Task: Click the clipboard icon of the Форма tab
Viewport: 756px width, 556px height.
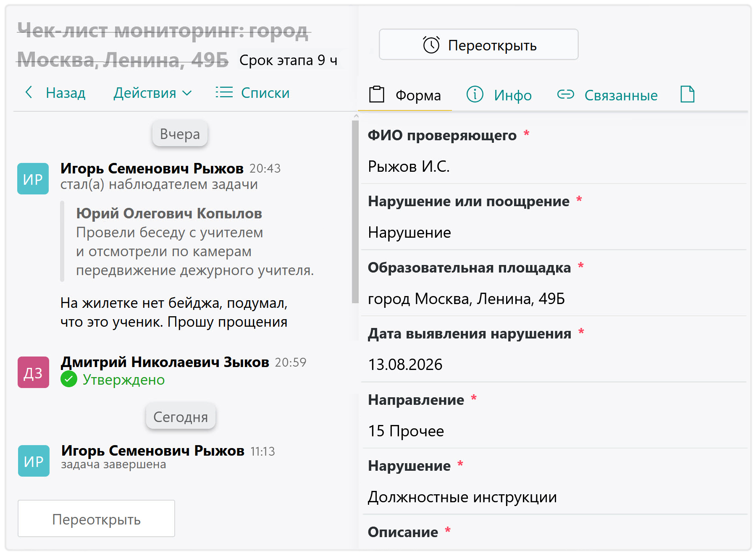Action: point(377,94)
